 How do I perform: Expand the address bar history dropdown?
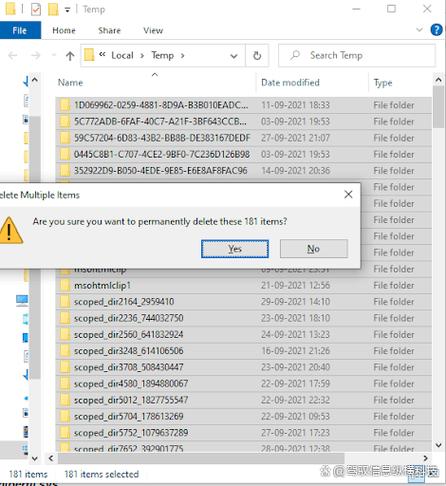pyautogui.click(x=234, y=56)
